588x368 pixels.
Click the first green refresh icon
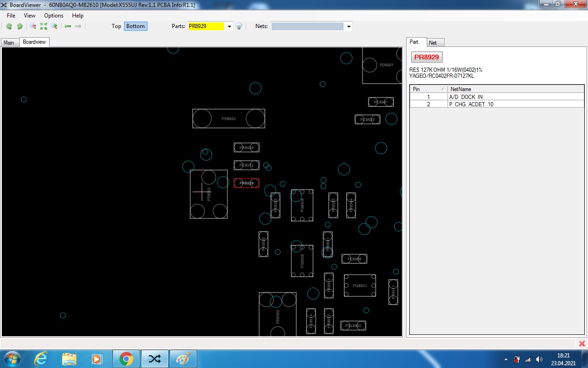[x=9, y=26]
